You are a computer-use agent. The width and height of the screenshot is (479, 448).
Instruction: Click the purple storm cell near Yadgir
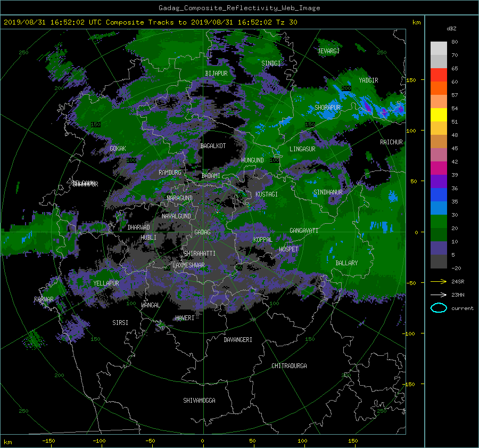(368, 107)
